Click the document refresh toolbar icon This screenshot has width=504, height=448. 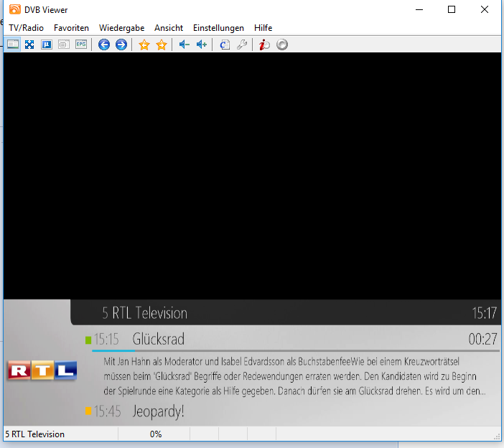pyautogui.click(x=225, y=45)
